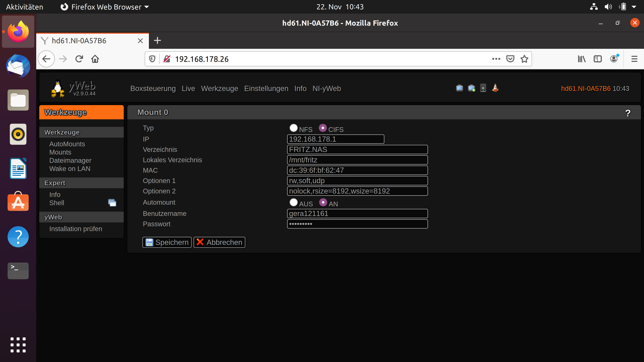
Task: Click the TV icon with green plus
Action: tap(471, 88)
